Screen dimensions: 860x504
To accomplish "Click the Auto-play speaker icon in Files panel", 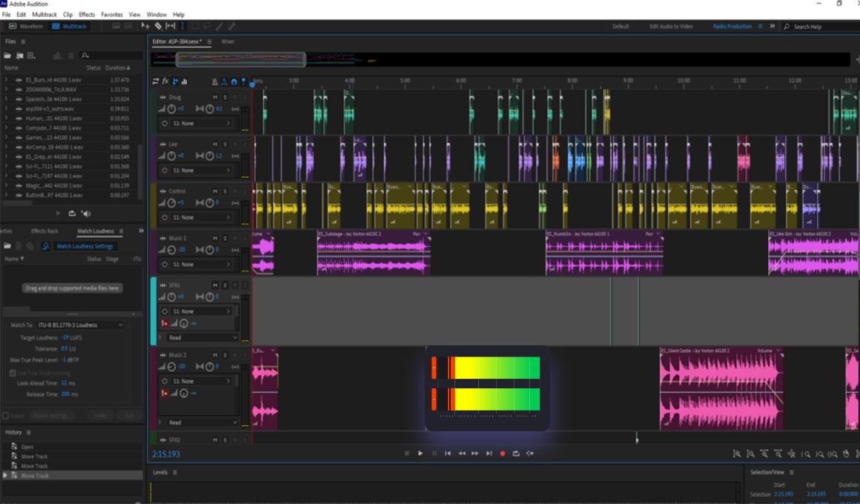I will 86,213.
